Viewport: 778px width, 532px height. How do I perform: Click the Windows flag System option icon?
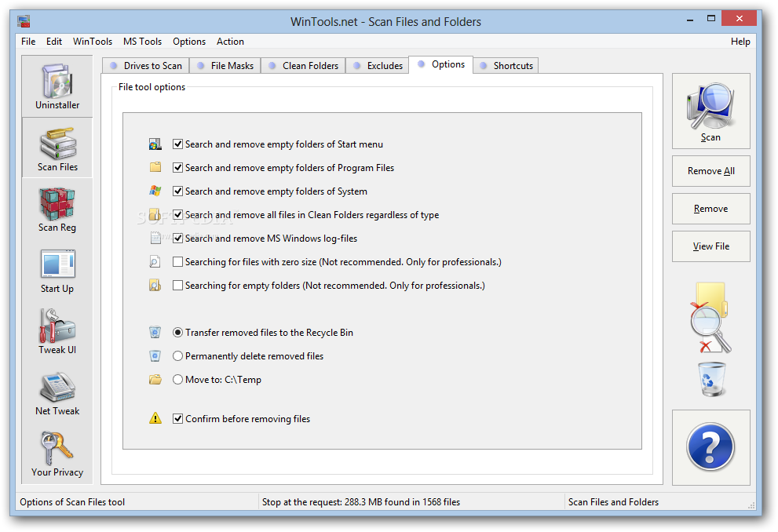tap(155, 191)
